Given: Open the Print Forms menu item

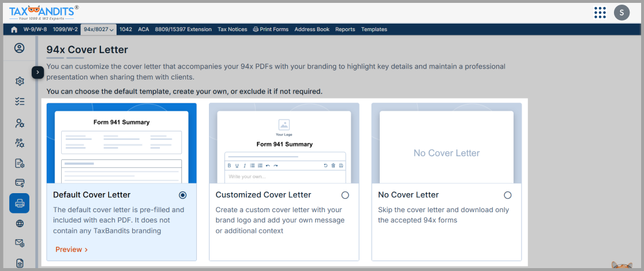Looking at the screenshot, I should (271, 29).
